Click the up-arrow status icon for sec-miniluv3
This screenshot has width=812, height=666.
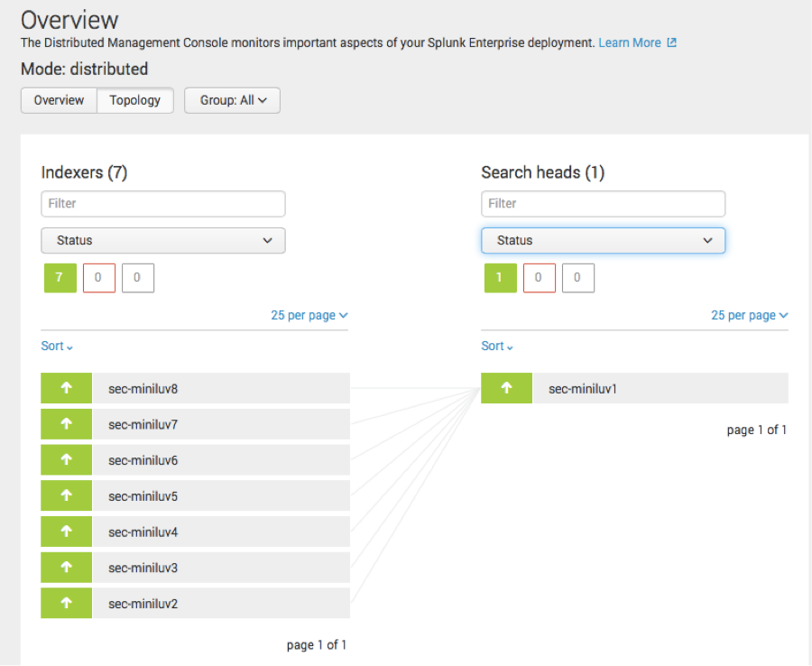pos(66,567)
